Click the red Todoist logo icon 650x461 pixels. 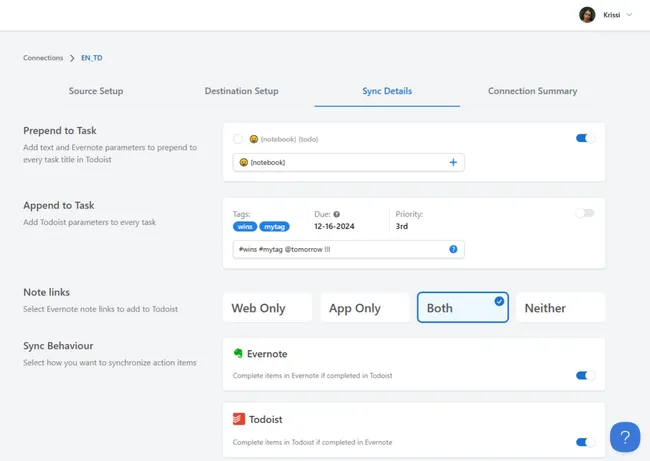coord(238,419)
